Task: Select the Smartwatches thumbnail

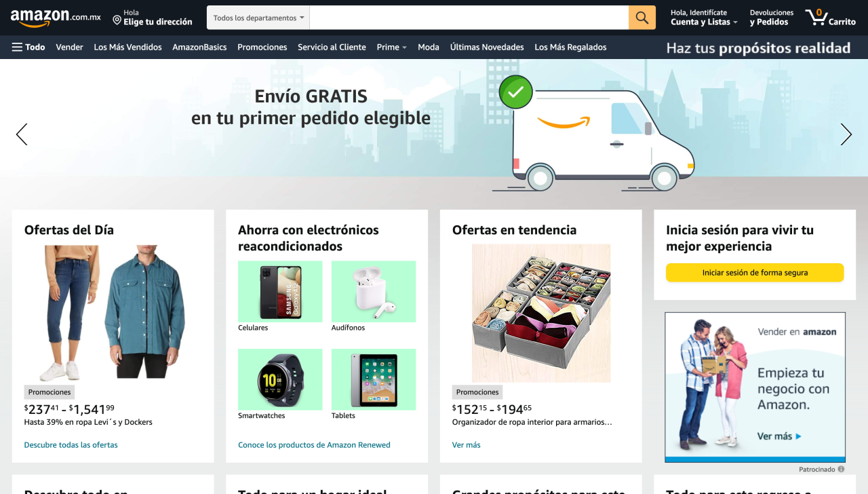Action: tap(280, 379)
